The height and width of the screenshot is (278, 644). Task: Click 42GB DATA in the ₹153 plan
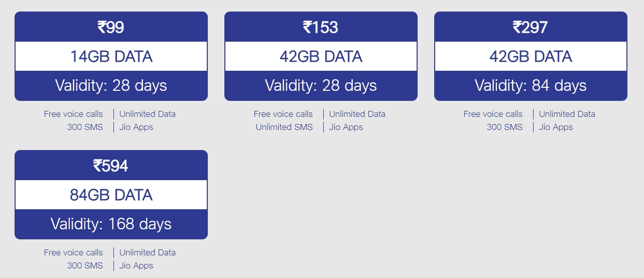[321, 56]
